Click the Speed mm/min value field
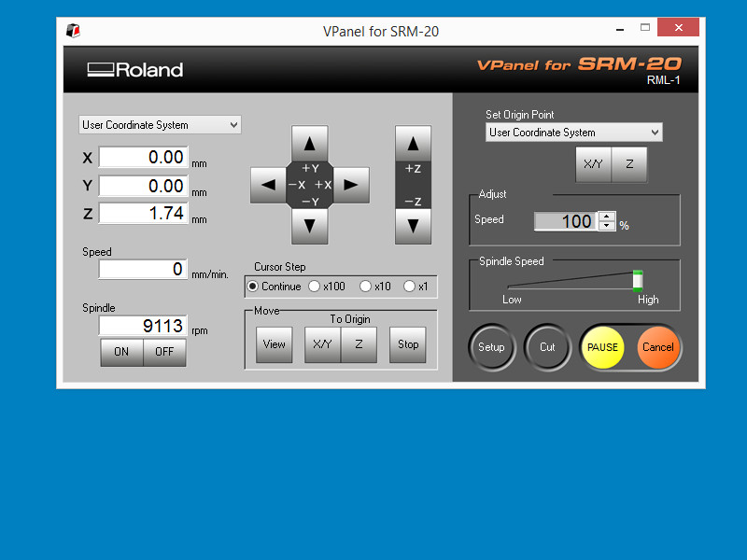 point(144,269)
